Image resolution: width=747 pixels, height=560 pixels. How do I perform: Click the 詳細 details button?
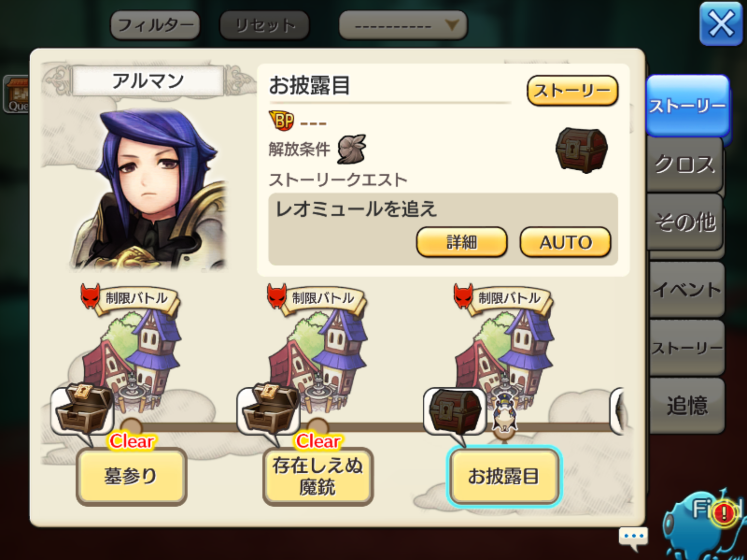click(462, 242)
